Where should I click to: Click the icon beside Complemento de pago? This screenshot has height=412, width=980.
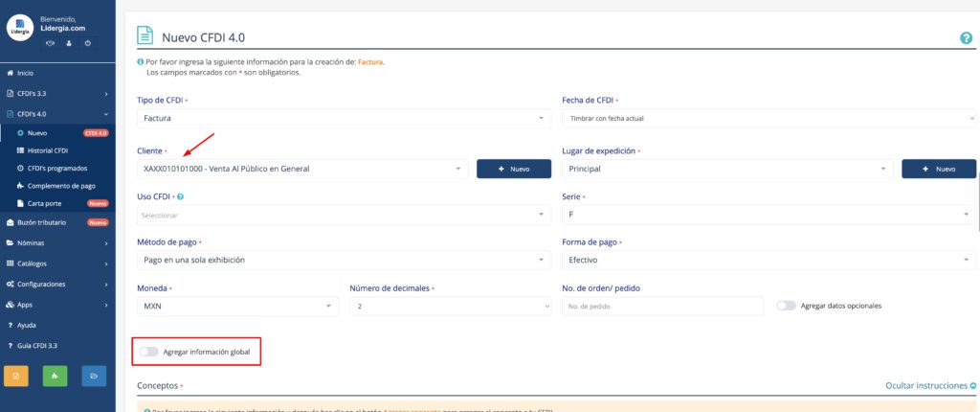pyautogui.click(x=21, y=186)
